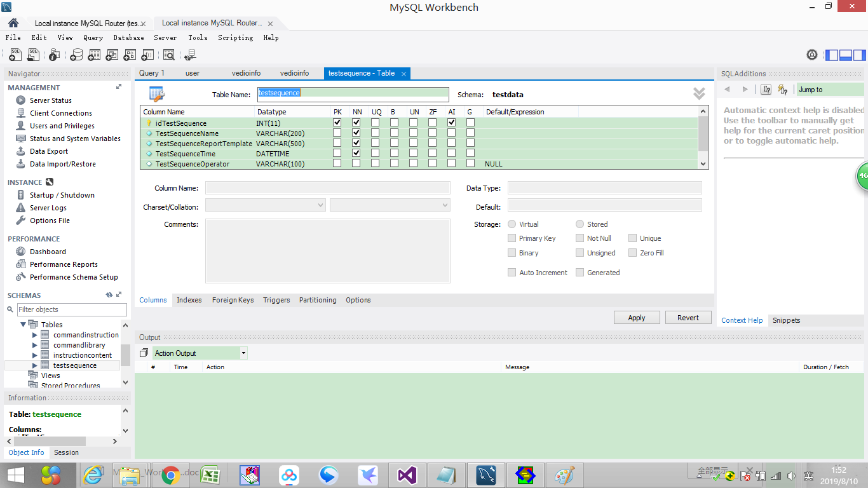This screenshot has width=868, height=488.
Task: Enable the Auto Increment checkbox below
Action: (512, 273)
